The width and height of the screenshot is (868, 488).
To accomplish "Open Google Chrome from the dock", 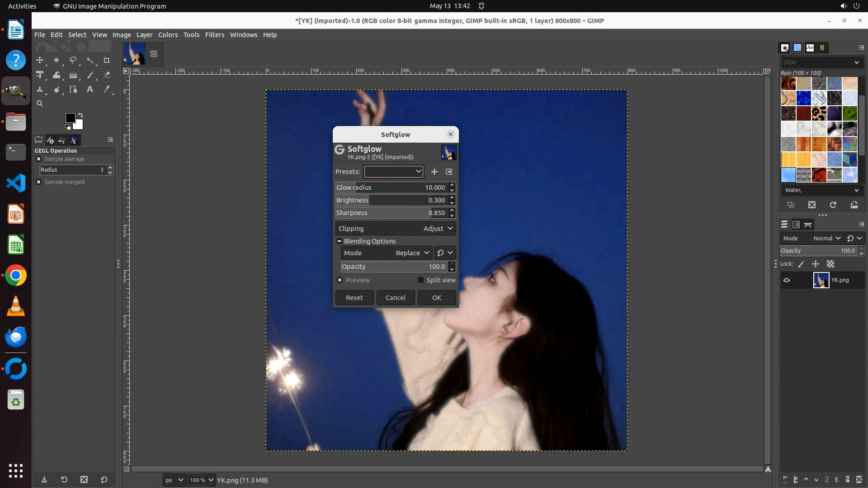I will [16, 276].
